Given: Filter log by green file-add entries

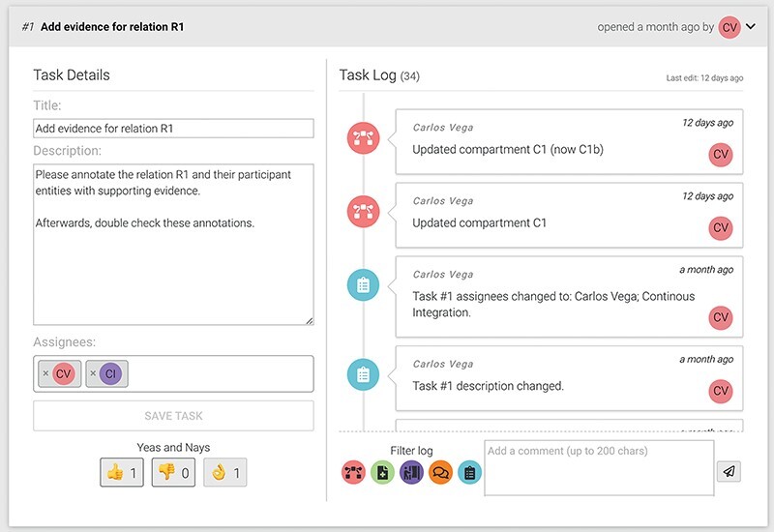Looking at the screenshot, I should [382, 473].
